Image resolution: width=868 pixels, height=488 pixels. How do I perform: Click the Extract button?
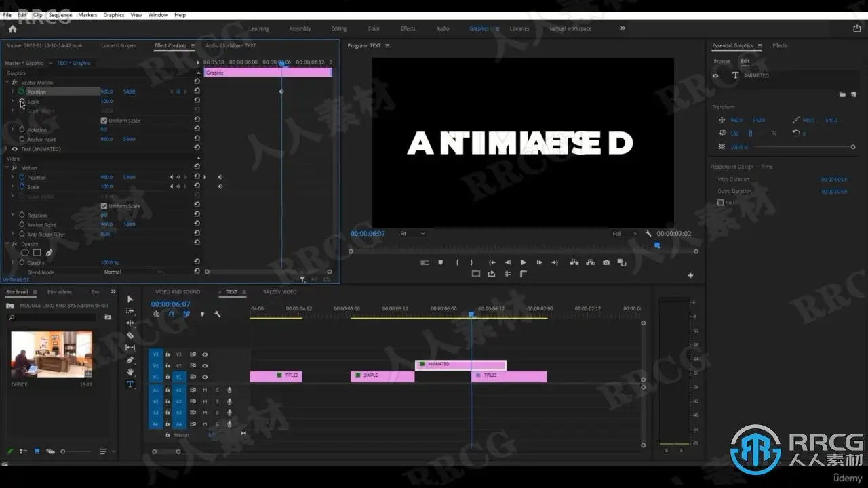589,262
